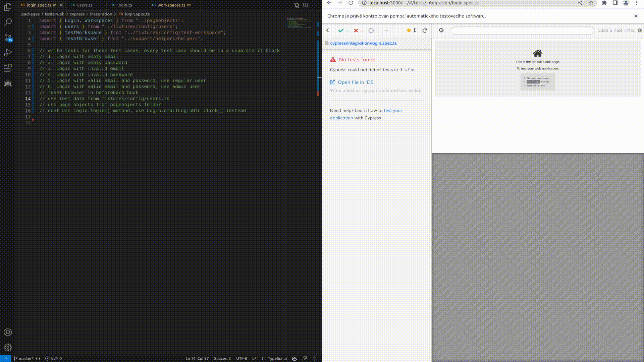Go forward in the Chrome browser

tap(340, 3)
